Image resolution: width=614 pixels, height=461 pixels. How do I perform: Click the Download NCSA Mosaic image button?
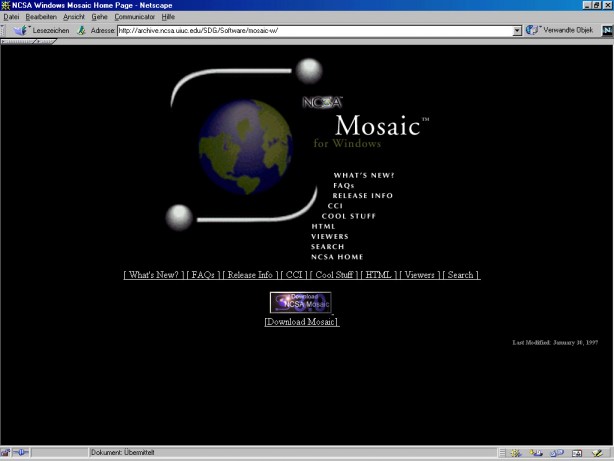click(x=300, y=302)
